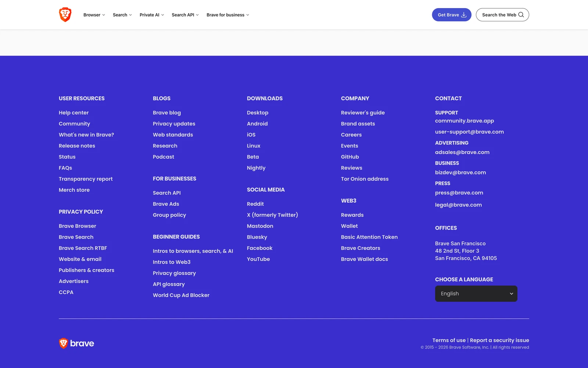588x368 pixels.
Task: Open the Mastodon link
Action: [x=260, y=226]
